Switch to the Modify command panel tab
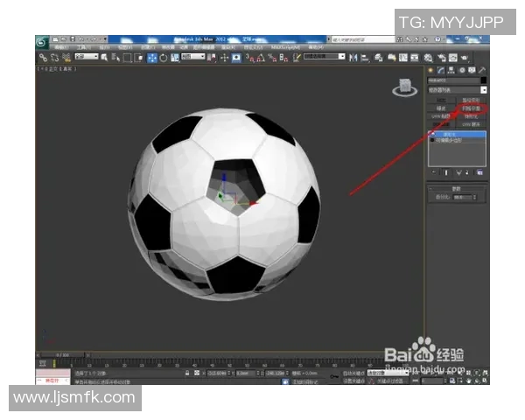Screen dimensions: 525x420 coord(441,70)
